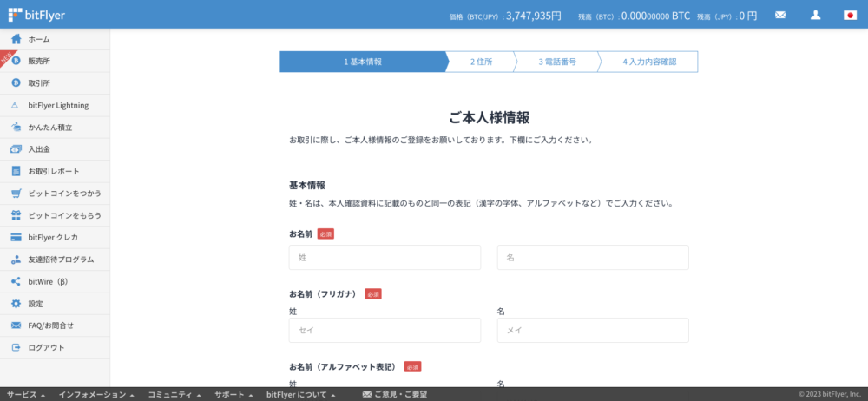The width and height of the screenshot is (868, 401).
Task: Click the Japan flag language icon
Action: coord(850,15)
